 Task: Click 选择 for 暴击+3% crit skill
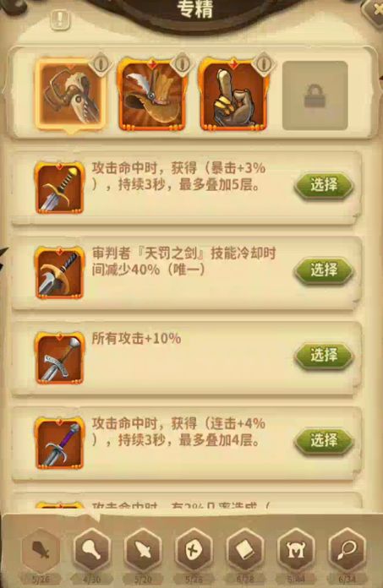324,185
